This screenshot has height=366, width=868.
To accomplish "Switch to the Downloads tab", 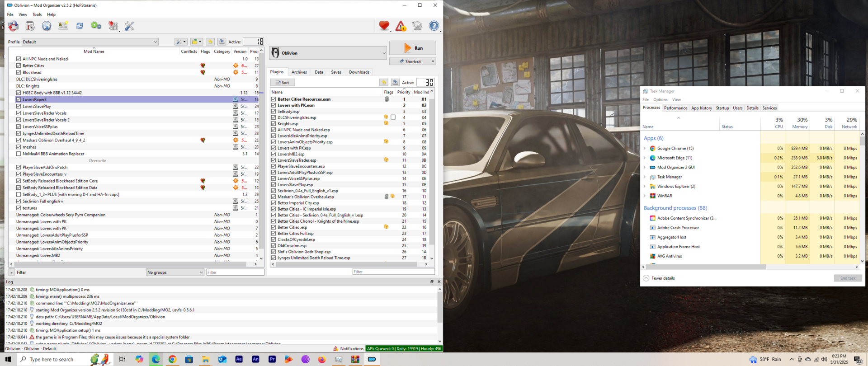I will click(359, 72).
